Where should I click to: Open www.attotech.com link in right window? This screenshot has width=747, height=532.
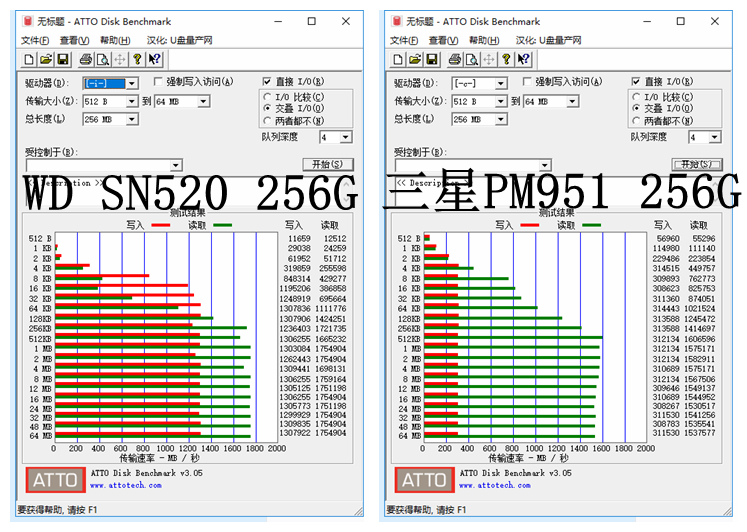(499, 485)
